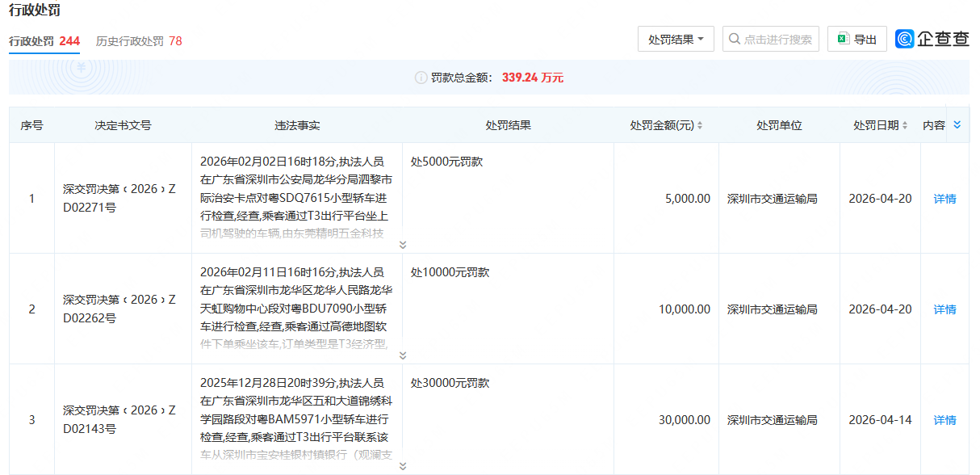Click 详情 link on row 1
Viewport: 980px width, 475px height.
944,197
